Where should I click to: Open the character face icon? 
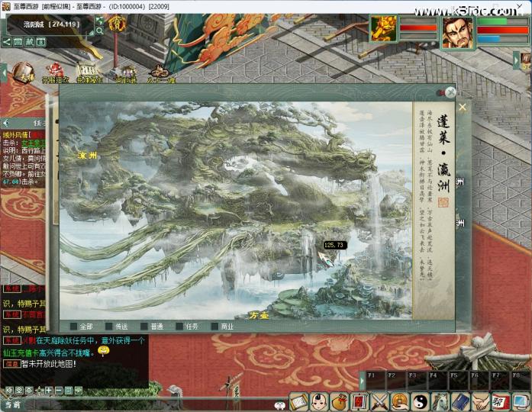[x=319, y=402]
